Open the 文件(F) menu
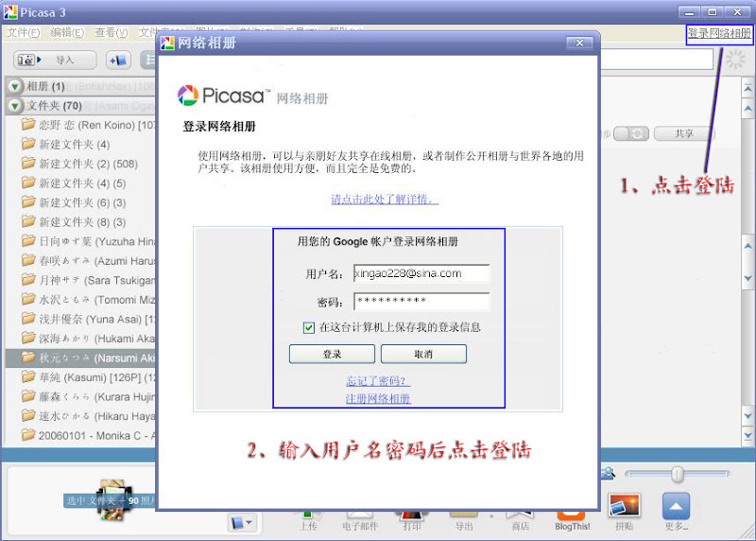The image size is (756, 541). pos(23,32)
